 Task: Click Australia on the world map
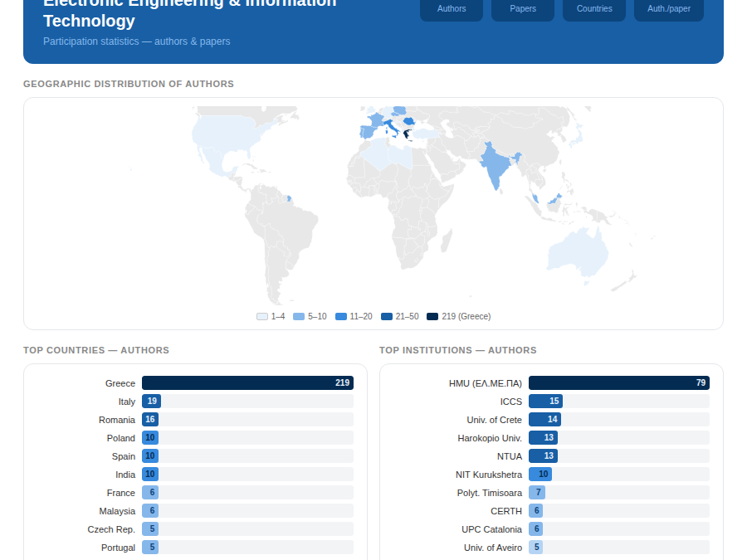[578, 251]
